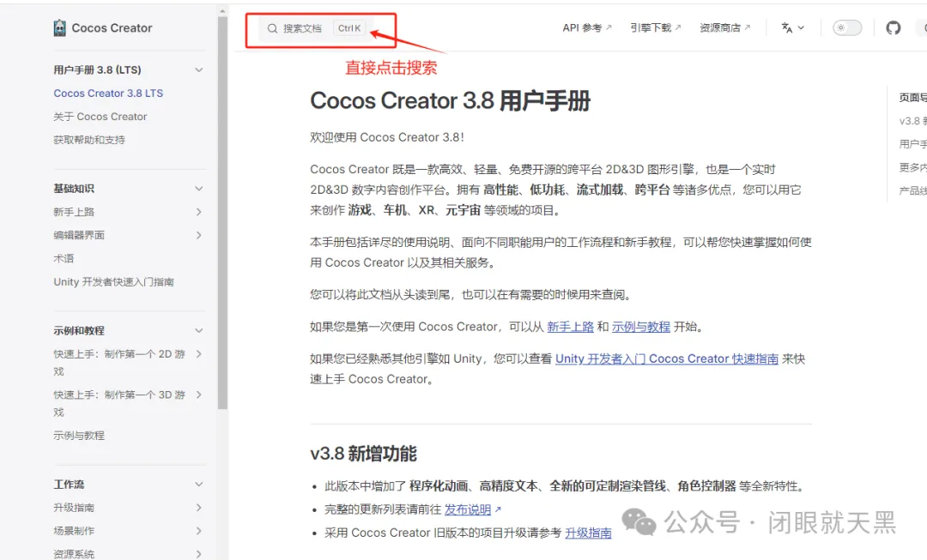
Task: Expand the 编辑器界面 sidebar item
Action: (198, 235)
